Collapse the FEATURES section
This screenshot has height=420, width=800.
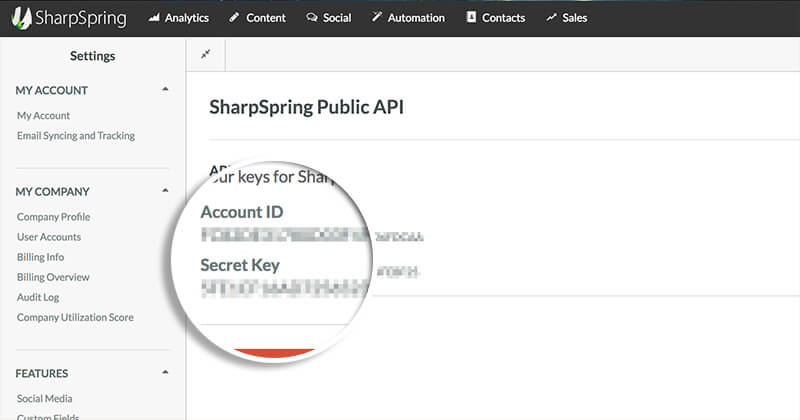(x=165, y=372)
